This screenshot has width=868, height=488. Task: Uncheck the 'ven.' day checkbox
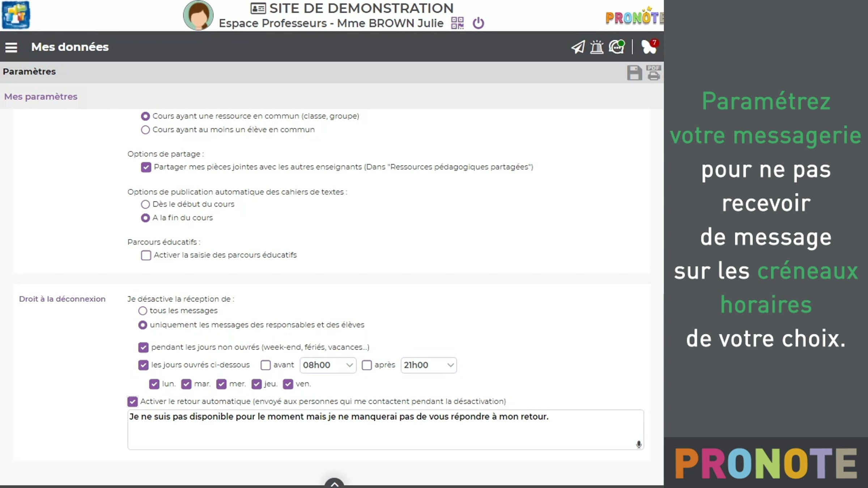pyautogui.click(x=288, y=384)
